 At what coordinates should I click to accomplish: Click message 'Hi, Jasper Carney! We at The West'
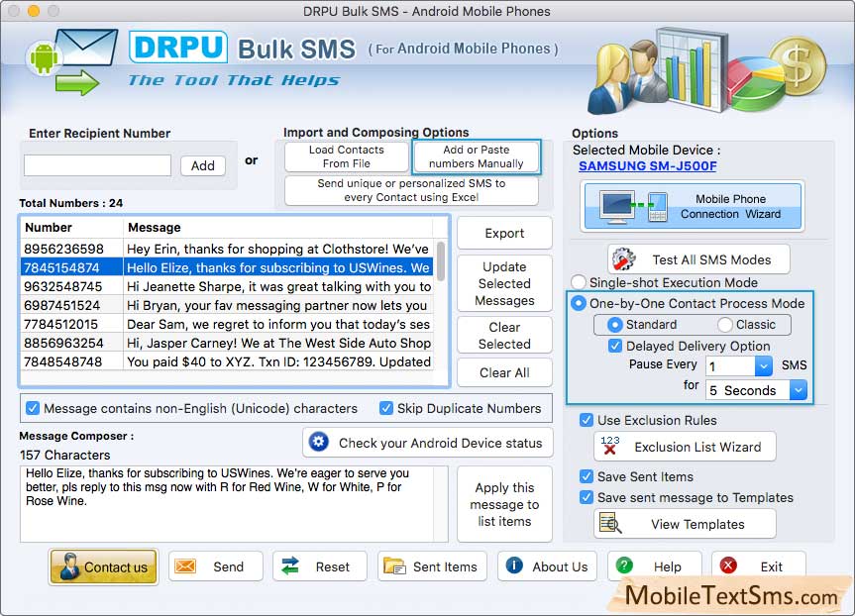pos(278,343)
